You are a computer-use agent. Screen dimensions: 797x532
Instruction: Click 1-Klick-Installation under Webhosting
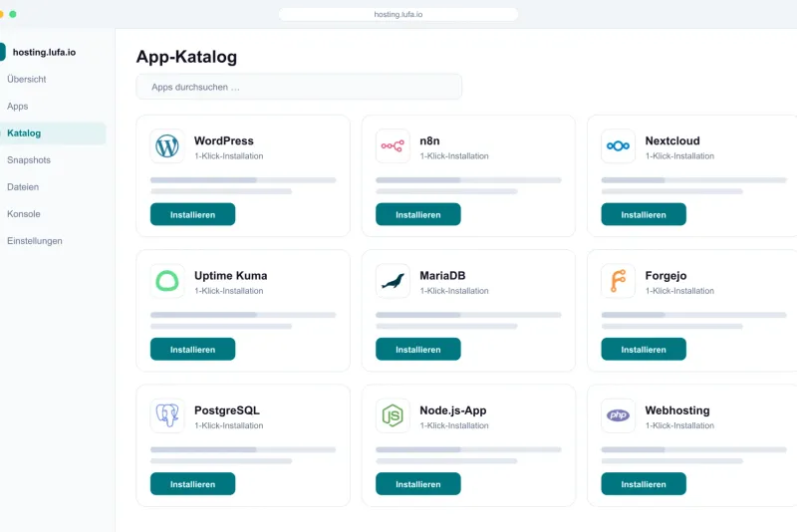(679, 425)
